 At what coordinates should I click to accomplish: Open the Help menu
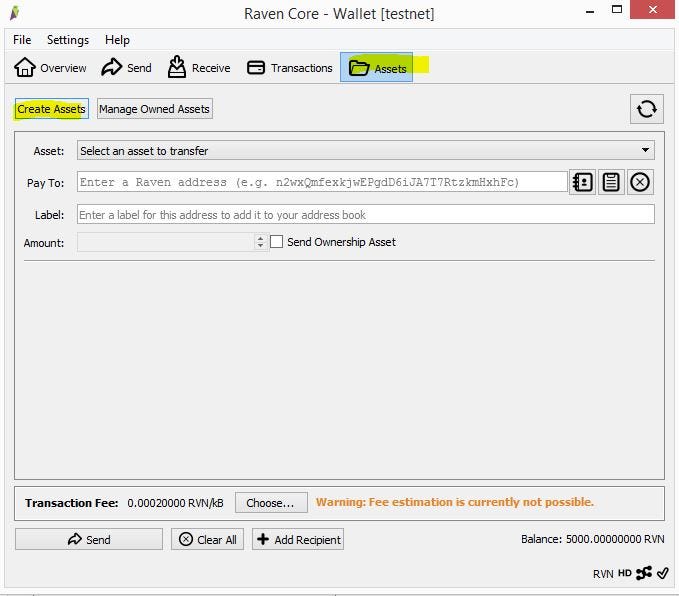[x=117, y=40]
